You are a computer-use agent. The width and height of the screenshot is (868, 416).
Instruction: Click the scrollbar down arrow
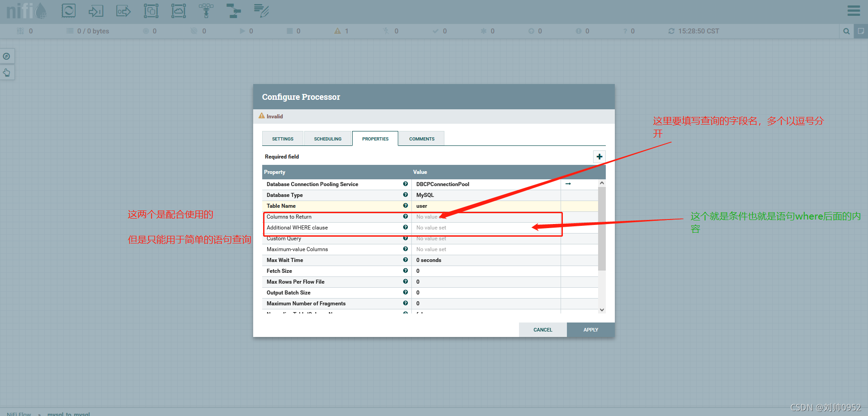pos(602,310)
